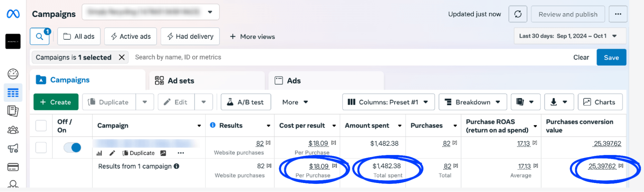Check the campaign row checkbox
This screenshot has height=192, width=644.
[x=41, y=148]
